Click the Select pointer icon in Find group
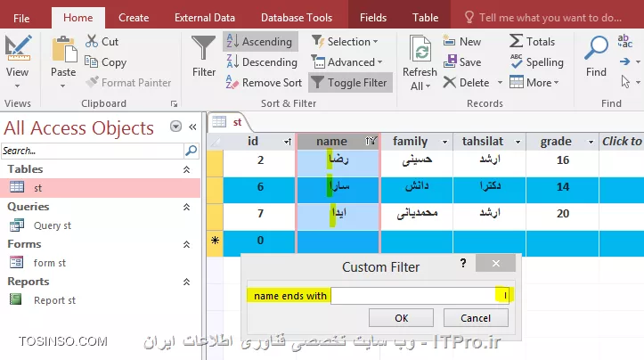 [625, 82]
